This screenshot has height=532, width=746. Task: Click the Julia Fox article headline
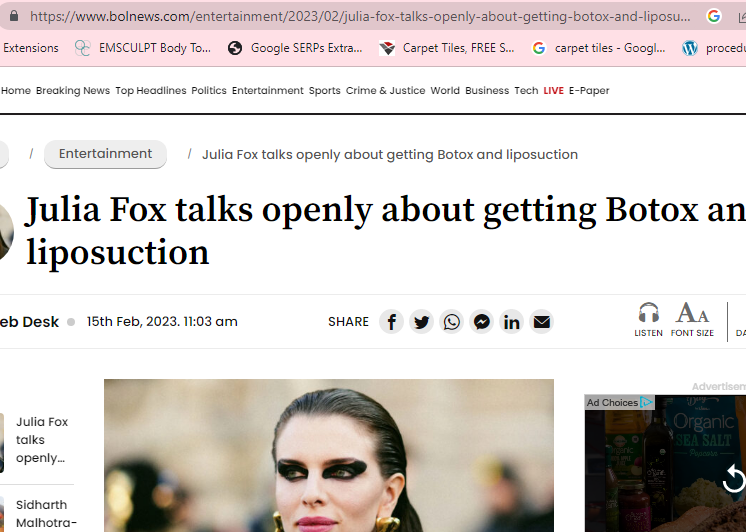385,230
